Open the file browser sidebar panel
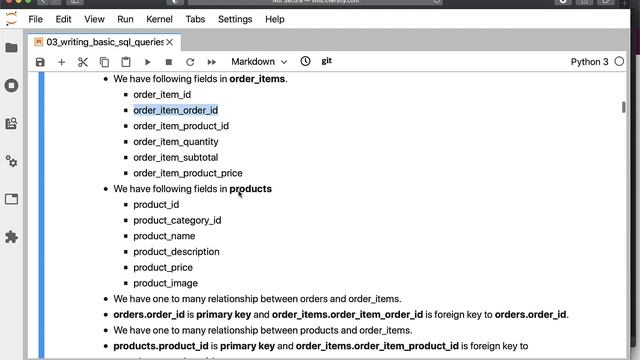Image resolution: width=640 pixels, height=360 pixels. coord(11,48)
